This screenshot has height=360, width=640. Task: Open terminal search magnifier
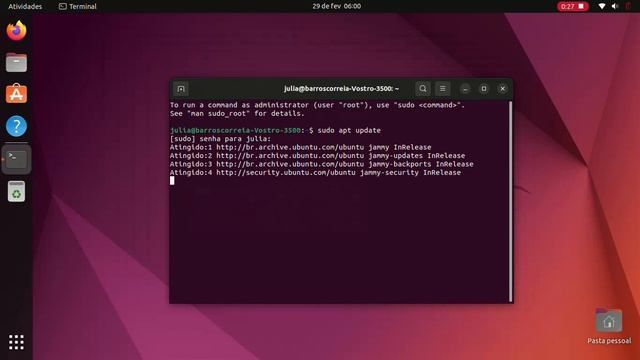pyautogui.click(x=423, y=89)
